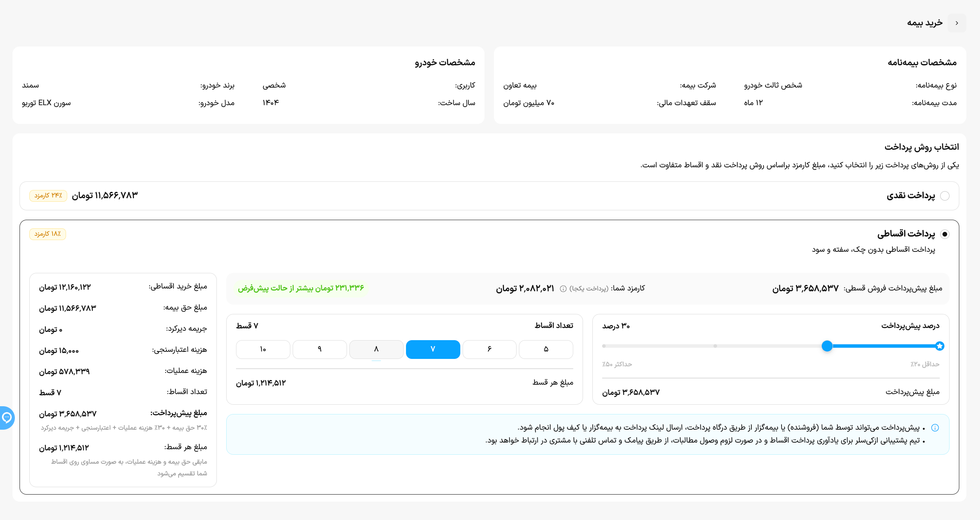The image size is (980, 520).
Task: Click جریمه دیرکرد value ۰ تومان
Action: point(51,330)
